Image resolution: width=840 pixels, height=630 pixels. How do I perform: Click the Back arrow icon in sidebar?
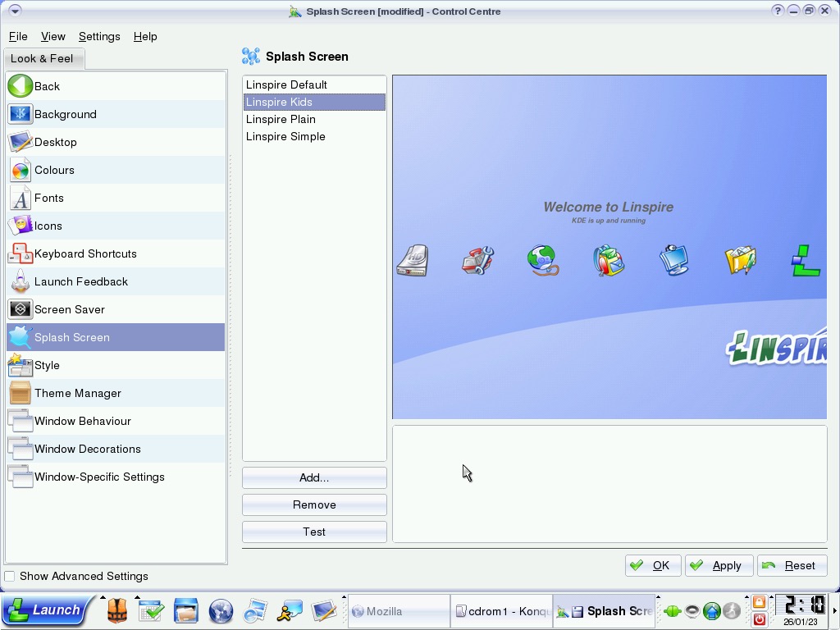[21, 86]
